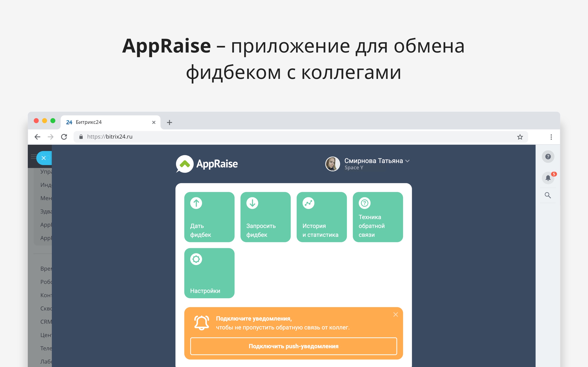This screenshot has height=367, width=588.
Task: Select Запросить фидбек with the down arrow icon
Action: pos(265,217)
